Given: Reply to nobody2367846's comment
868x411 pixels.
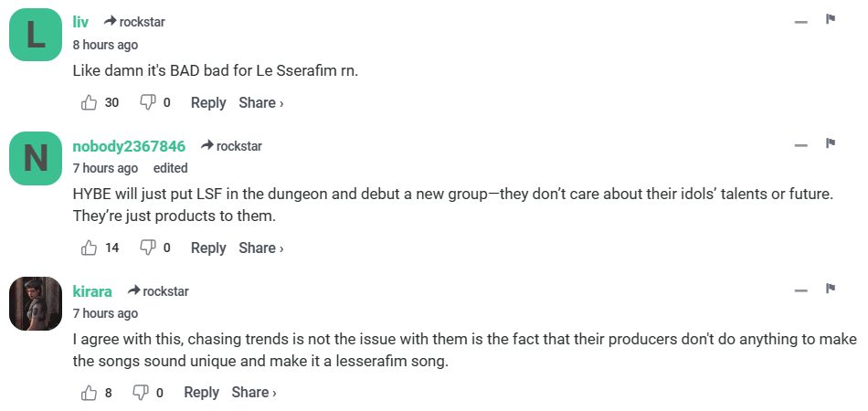Looking at the screenshot, I should (207, 248).
